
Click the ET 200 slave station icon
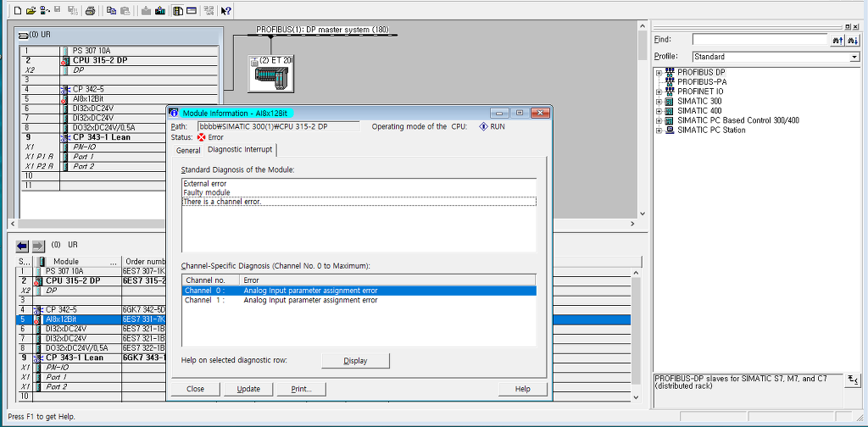[x=270, y=73]
